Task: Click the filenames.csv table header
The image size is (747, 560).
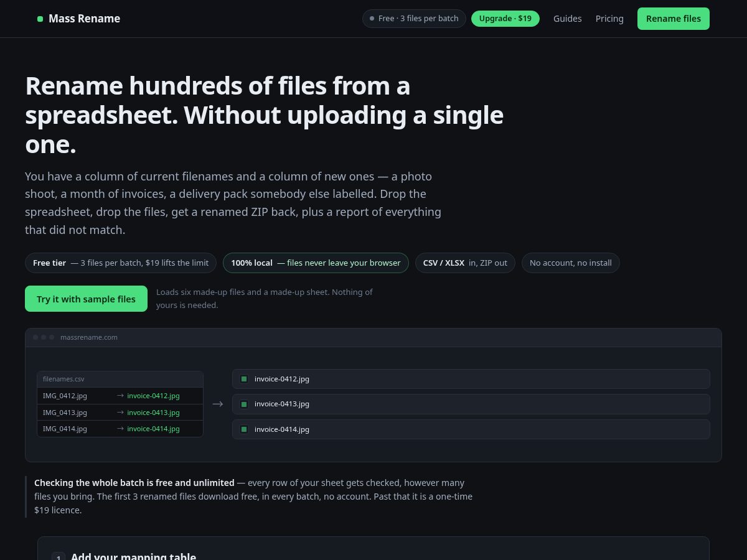Action: 120,380
